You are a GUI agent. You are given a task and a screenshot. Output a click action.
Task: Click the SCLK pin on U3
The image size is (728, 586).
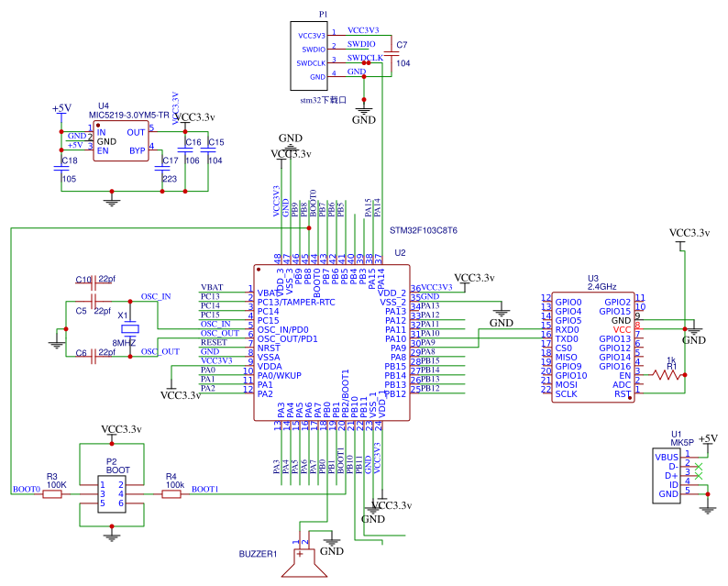click(566, 393)
